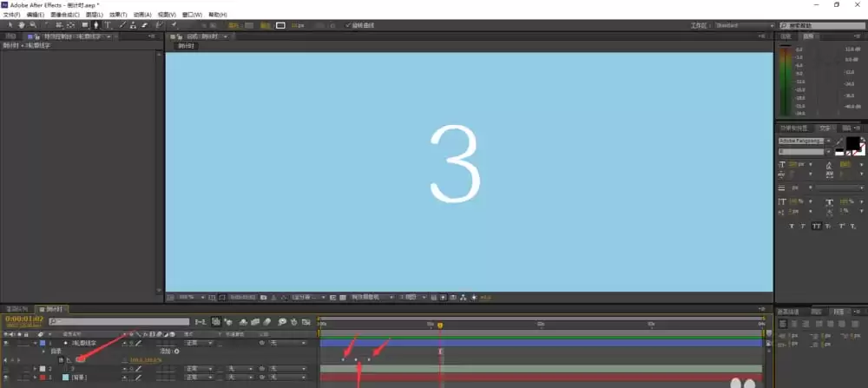Open the 效果(T) effects menu

click(x=117, y=15)
